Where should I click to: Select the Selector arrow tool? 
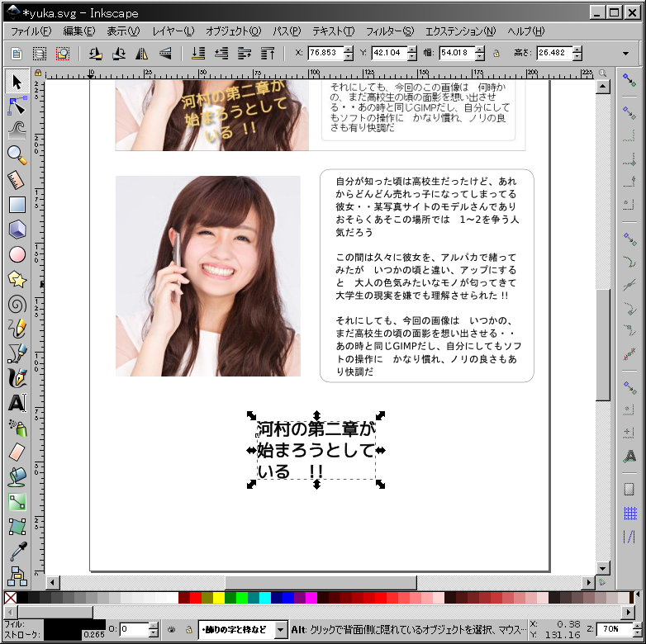click(x=17, y=82)
